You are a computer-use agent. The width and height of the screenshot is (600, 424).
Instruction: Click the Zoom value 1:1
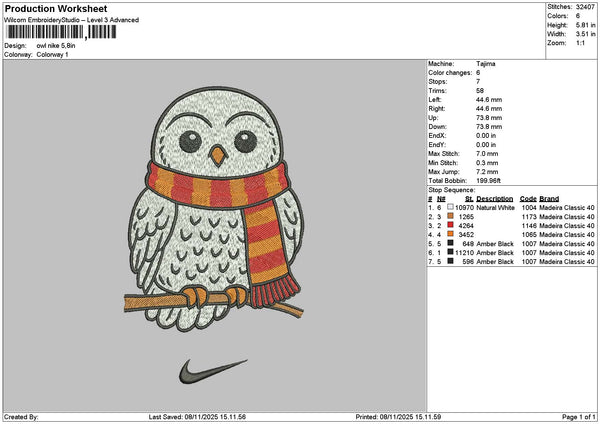(x=580, y=43)
